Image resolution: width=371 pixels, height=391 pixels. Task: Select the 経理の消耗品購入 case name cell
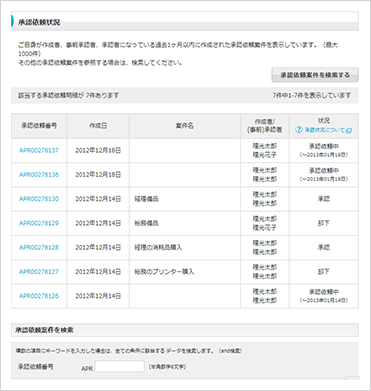pyautogui.click(x=185, y=248)
